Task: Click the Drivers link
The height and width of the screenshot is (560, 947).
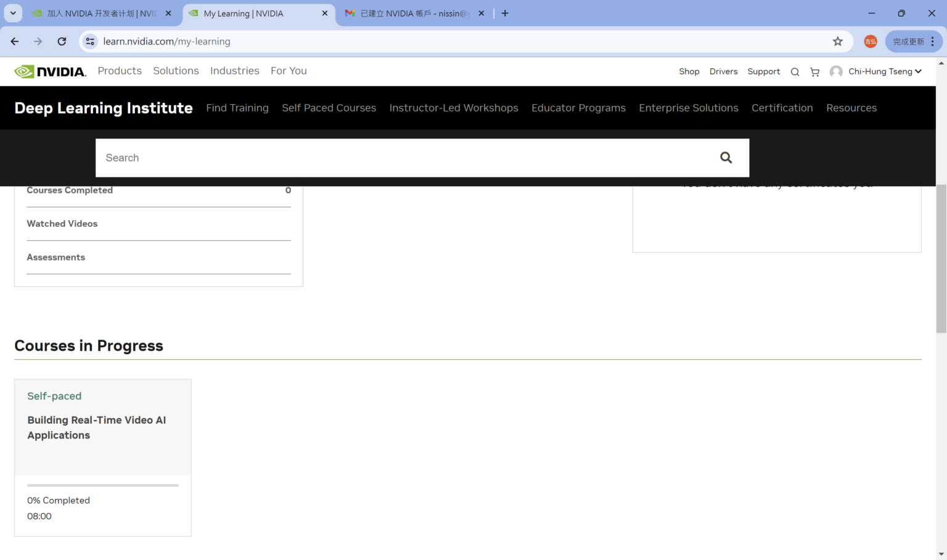Action: 723,71
